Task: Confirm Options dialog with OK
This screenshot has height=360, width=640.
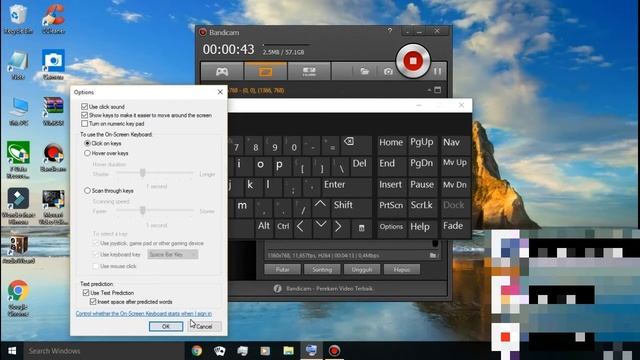Action: coord(166,326)
